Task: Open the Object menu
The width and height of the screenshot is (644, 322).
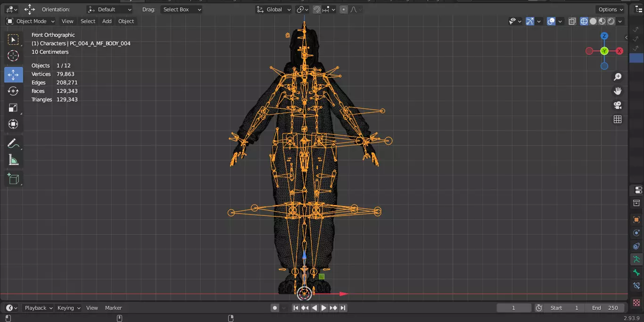Action: point(126,21)
